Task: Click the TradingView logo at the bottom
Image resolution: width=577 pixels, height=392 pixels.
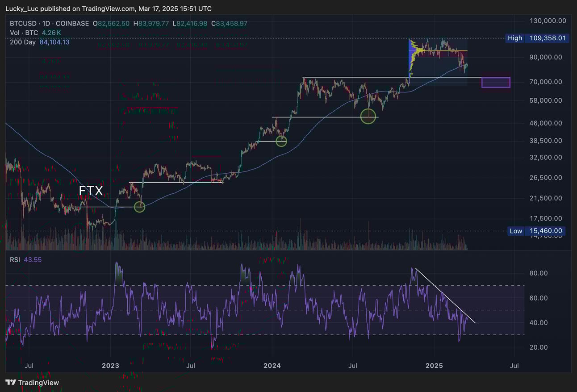Action: pyautogui.click(x=32, y=383)
